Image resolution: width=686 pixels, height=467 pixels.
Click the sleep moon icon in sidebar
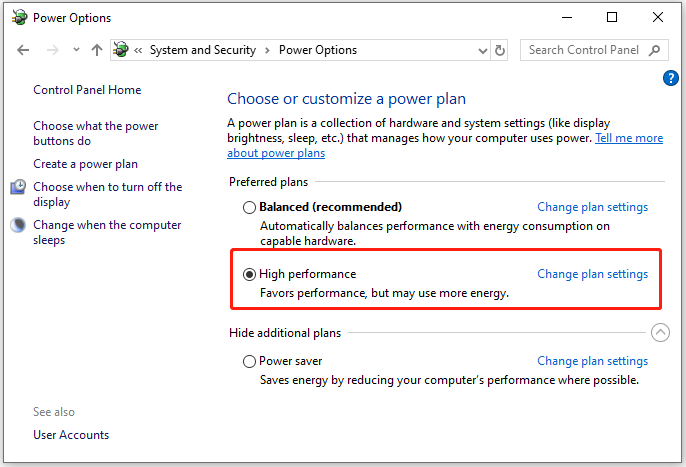click(18, 225)
